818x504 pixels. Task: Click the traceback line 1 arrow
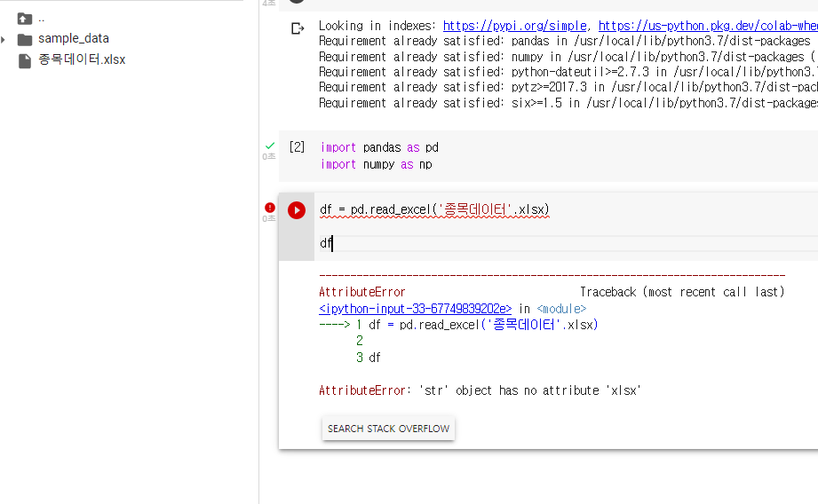334,325
